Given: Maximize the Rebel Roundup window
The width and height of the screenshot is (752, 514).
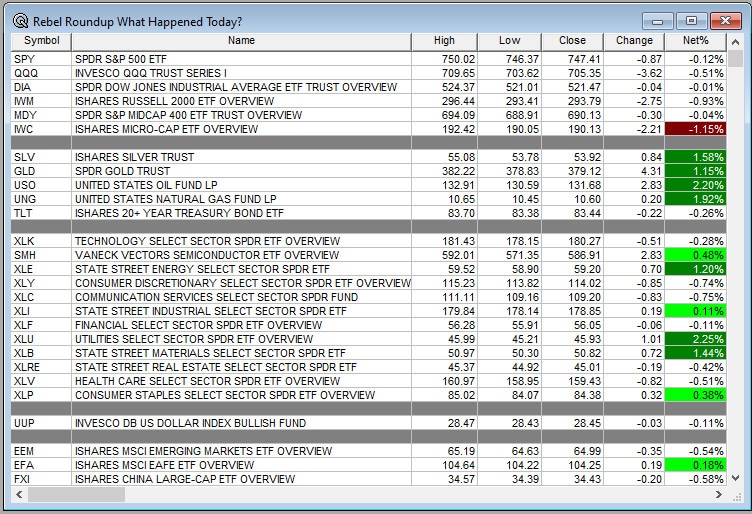Looking at the screenshot, I should coord(691,21).
